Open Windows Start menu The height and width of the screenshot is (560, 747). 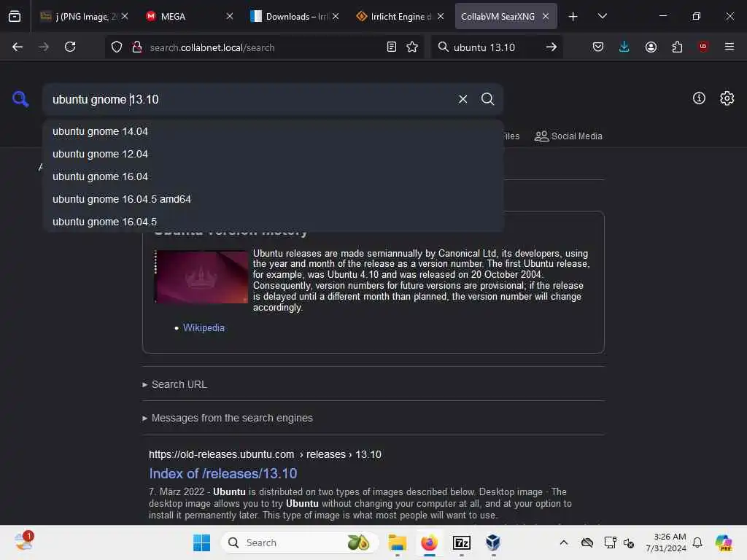coord(201,542)
